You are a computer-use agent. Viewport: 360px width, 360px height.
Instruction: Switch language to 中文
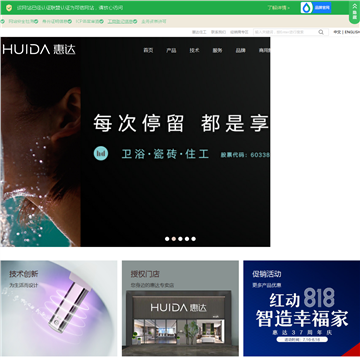coord(337,32)
